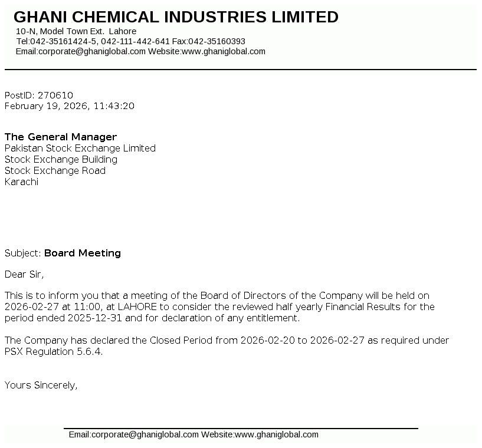Select the PSX Regulation 5.6.4 text
This screenshot has width=482, height=448.
click(x=54, y=352)
